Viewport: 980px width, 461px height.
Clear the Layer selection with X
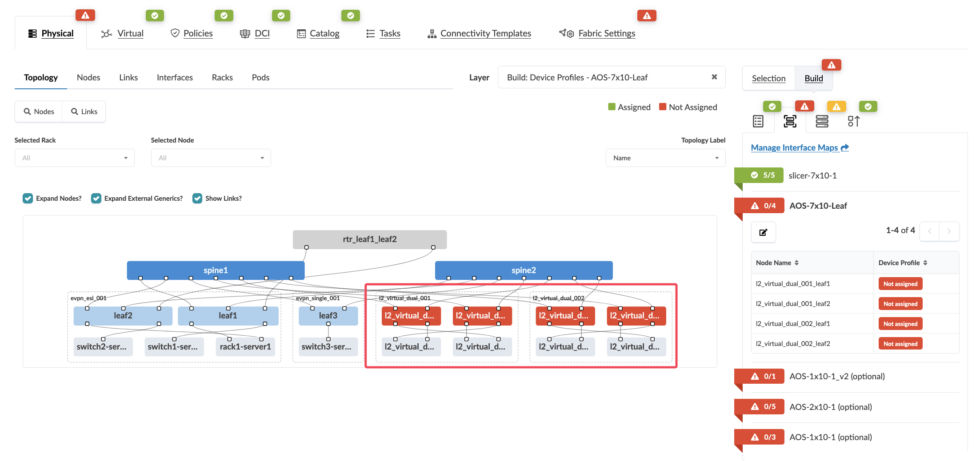click(714, 77)
